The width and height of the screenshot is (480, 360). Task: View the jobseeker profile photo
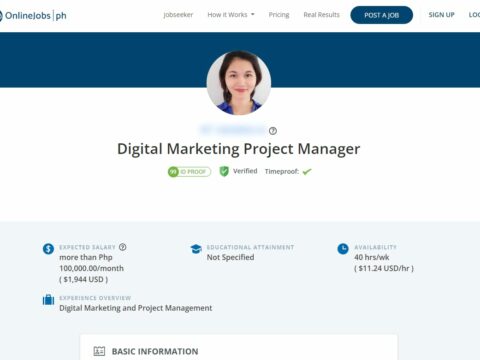(239, 83)
